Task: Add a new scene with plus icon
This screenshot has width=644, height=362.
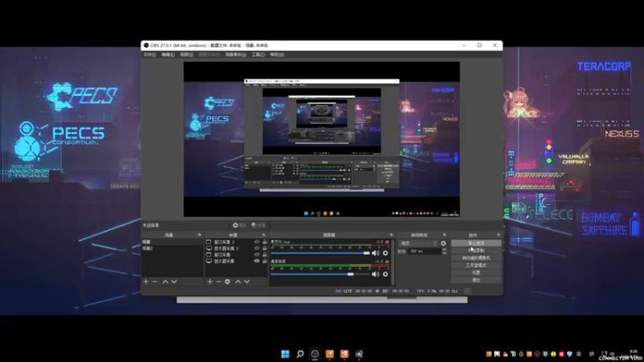Action: [146, 282]
